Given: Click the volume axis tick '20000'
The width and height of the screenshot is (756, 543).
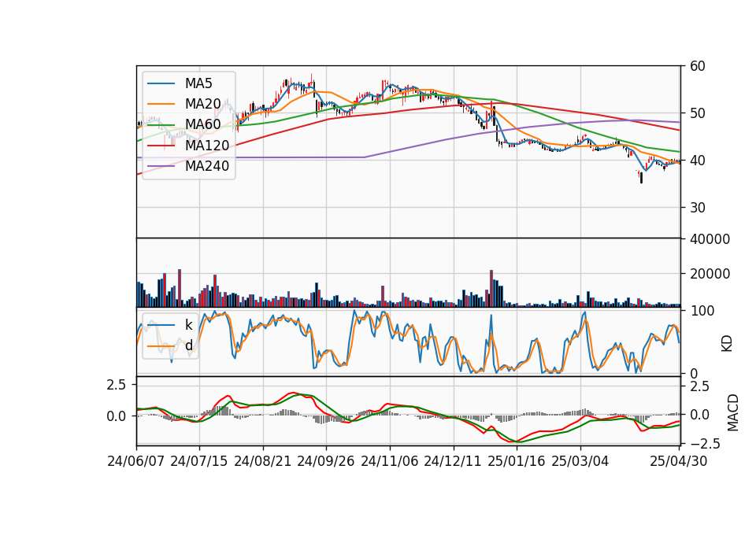Looking at the screenshot, I should tap(710, 274).
